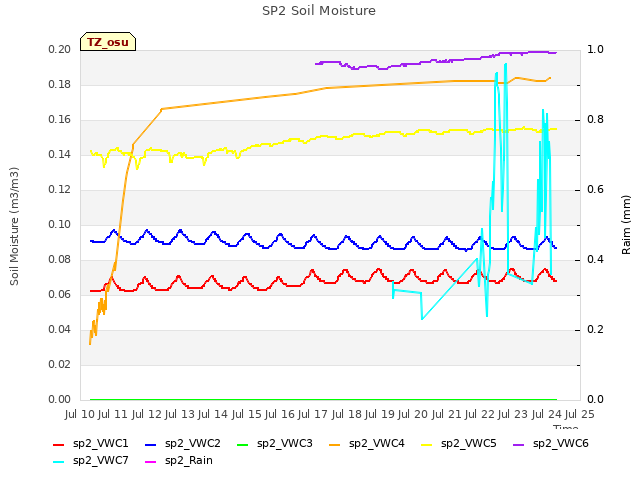Click the 0.02 left axis value
This screenshot has width=640, height=480.
(60, 364)
